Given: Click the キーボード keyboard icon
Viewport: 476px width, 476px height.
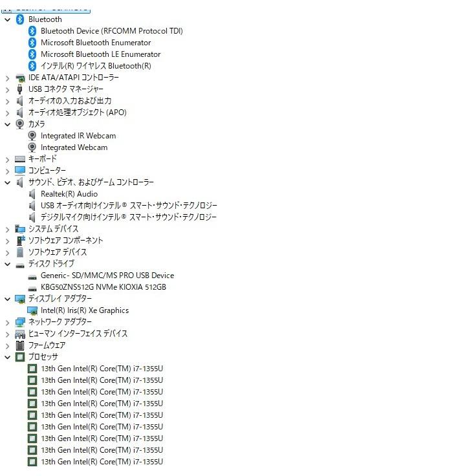Looking at the screenshot, I should [x=20, y=159].
